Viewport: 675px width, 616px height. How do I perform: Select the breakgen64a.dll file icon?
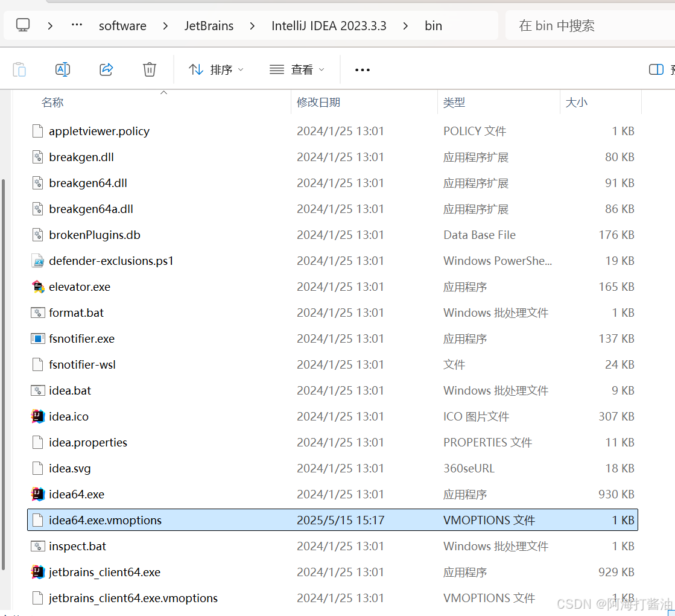[38, 209]
